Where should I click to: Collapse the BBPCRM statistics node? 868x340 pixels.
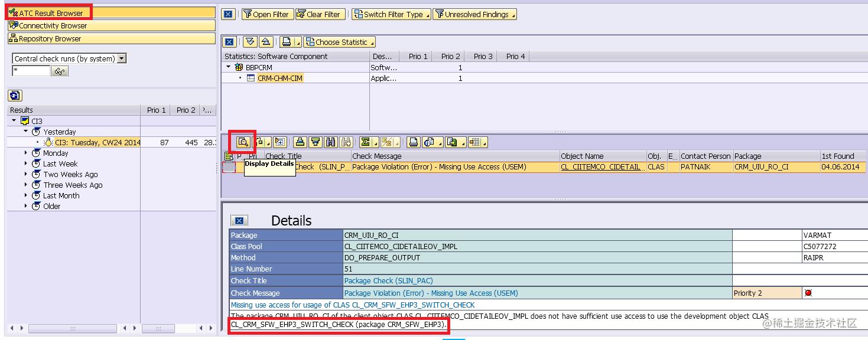click(227, 67)
